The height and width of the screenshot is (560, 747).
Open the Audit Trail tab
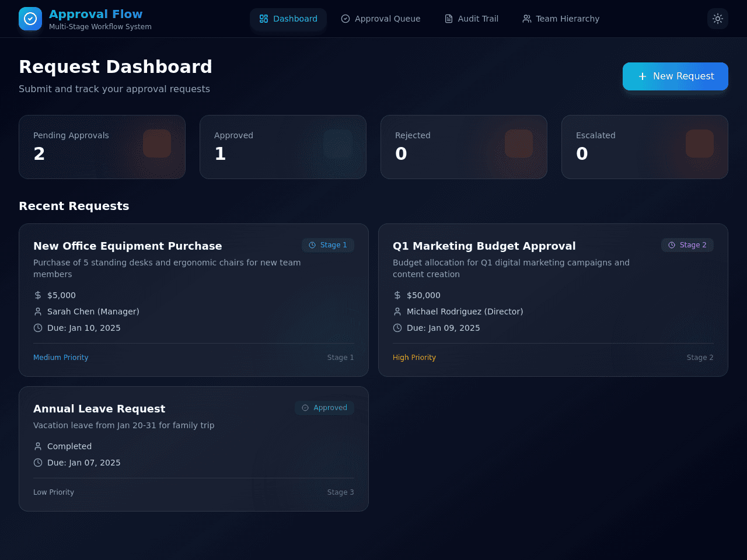(x=472, y=19)
